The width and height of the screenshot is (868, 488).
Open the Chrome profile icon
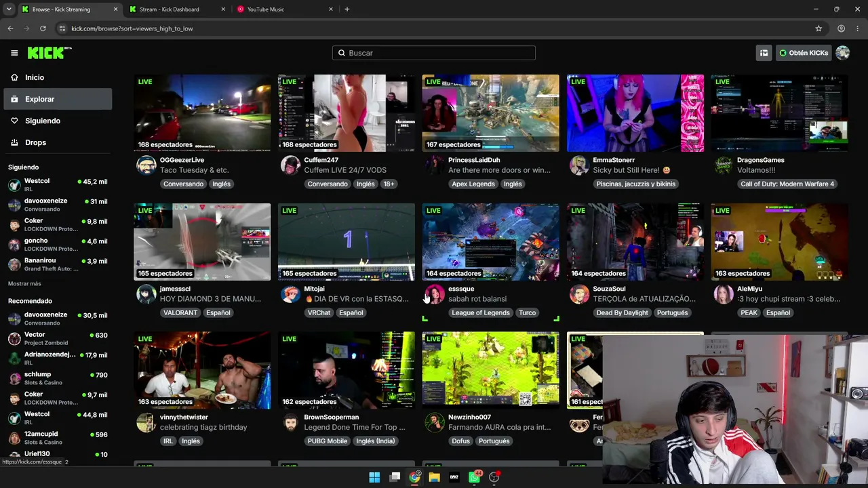click(x=841, y=28)
